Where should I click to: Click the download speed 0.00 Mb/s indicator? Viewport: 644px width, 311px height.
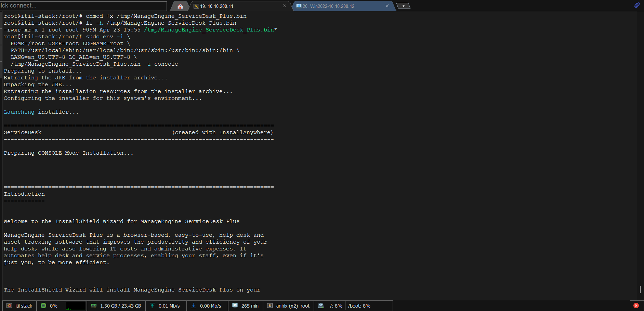pyautogui.click(x=207, y=306)
